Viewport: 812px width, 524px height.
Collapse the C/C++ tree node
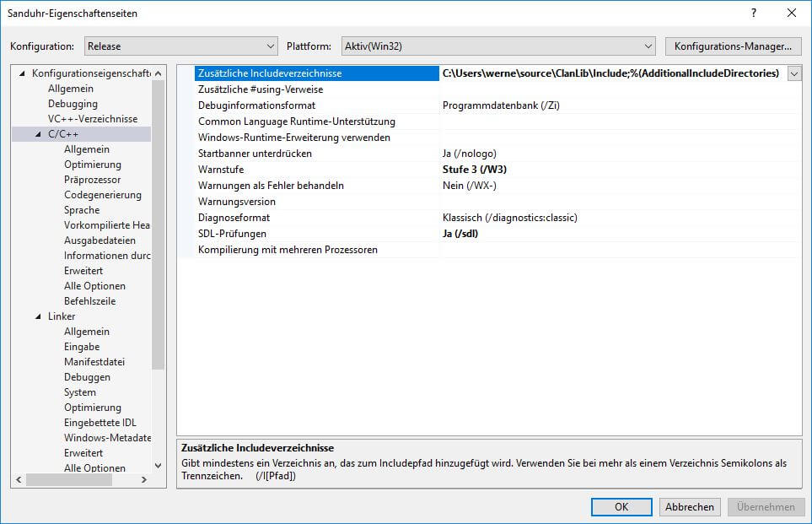pyautogui.click(x=38, y=134)
